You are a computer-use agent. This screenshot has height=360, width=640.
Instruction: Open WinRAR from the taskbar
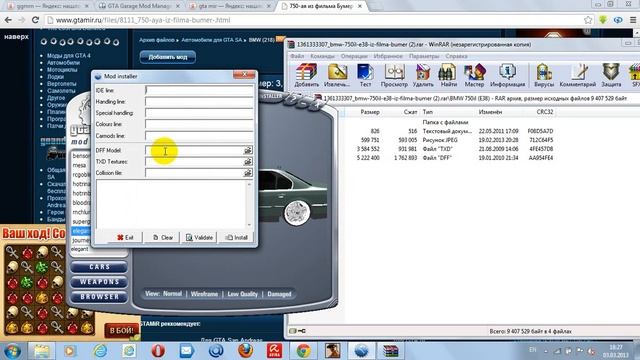[391, 351]
